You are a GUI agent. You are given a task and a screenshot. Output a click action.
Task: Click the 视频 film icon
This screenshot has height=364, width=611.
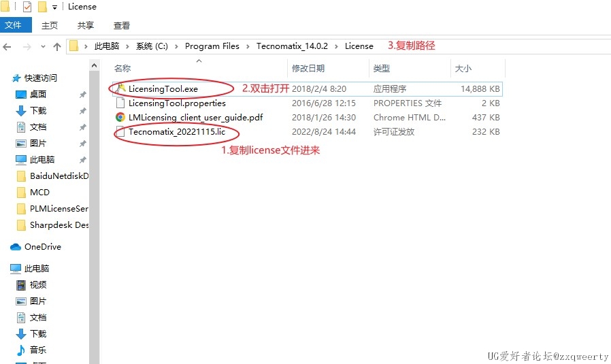point(21,285)
